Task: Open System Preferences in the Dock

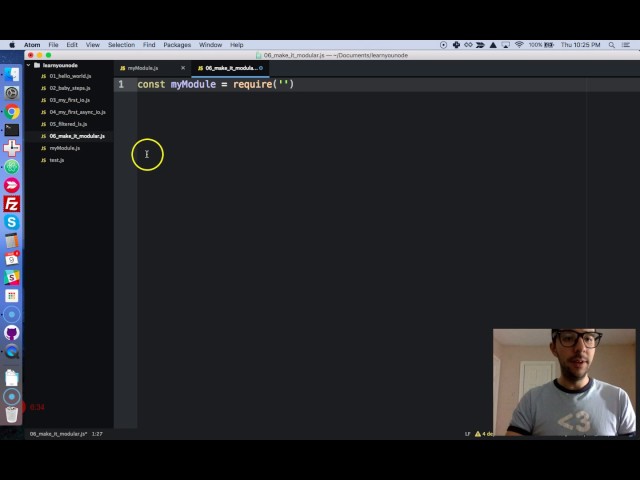Action: point(11,93)
